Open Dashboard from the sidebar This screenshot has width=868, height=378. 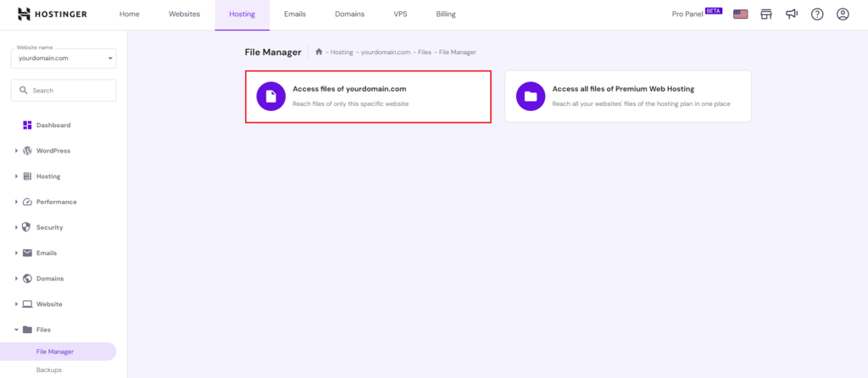[53, 125]
